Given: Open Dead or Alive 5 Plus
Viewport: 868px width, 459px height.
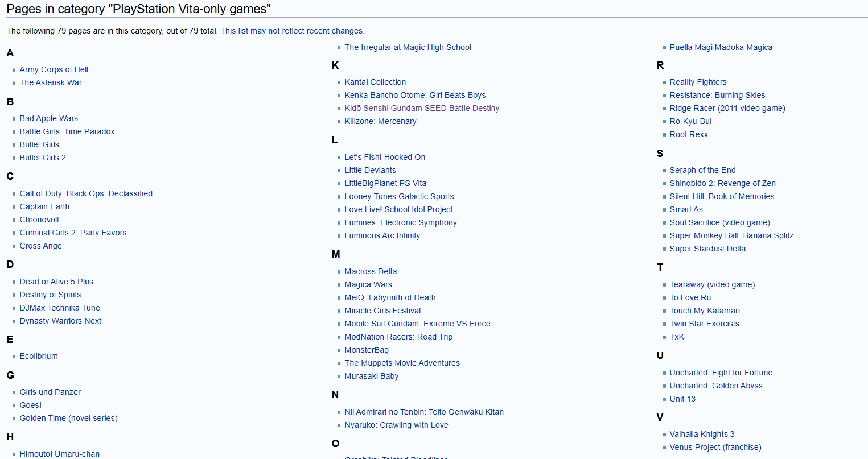Looking at the screenshot, I should click(x=56, y=282).
